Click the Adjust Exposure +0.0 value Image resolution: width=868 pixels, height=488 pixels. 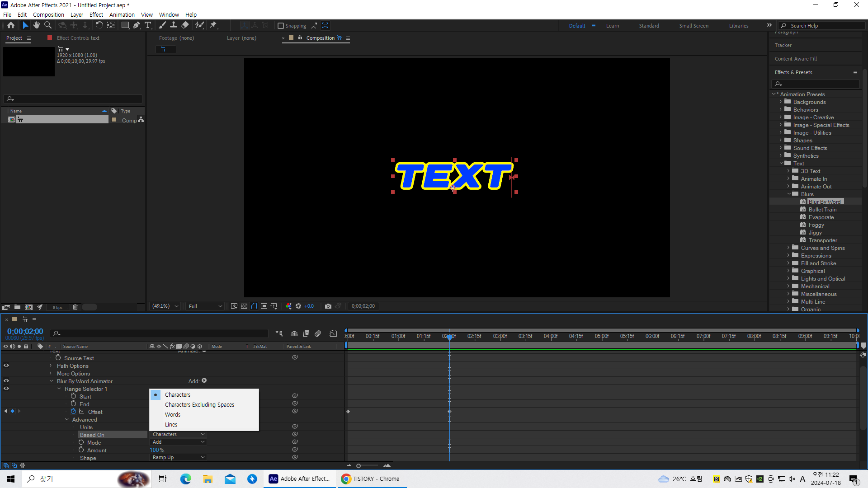pyautogui.click(x=309, y=306)
